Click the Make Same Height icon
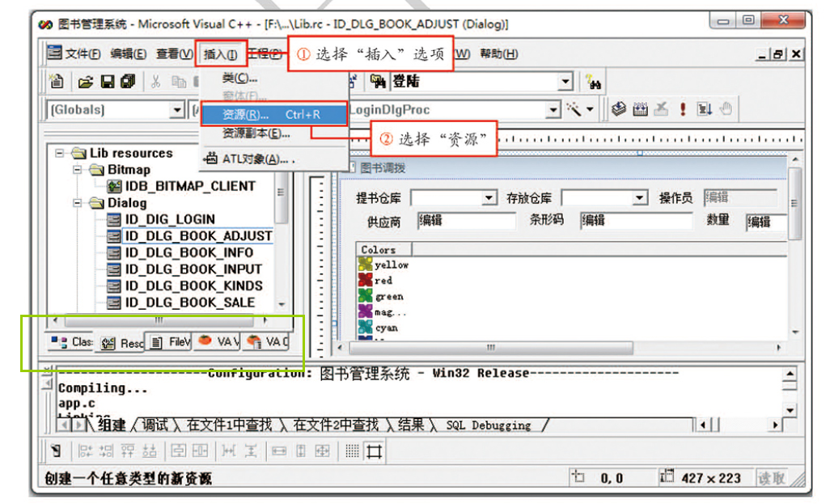830x504 pixels. pos(301,451)
